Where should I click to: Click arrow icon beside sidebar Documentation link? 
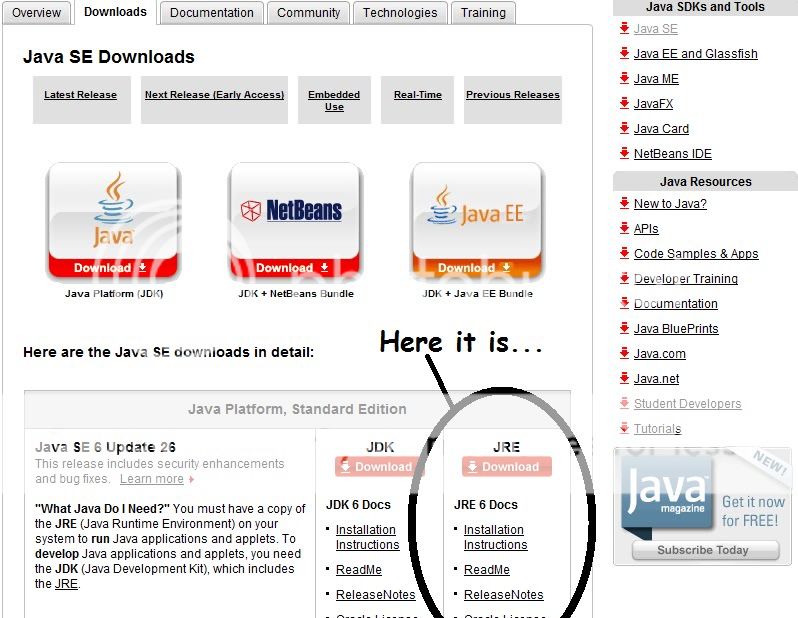pos(624,303)
